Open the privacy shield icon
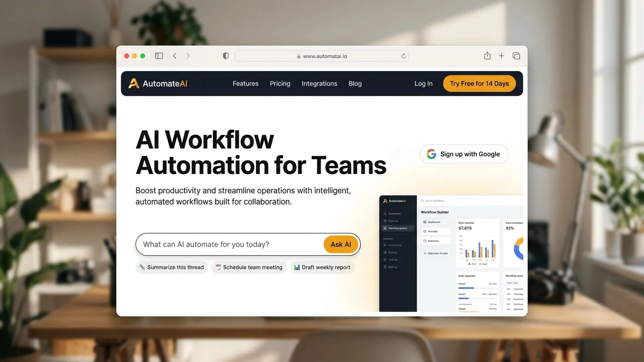644x362 pixels. [x=226, y=56]
